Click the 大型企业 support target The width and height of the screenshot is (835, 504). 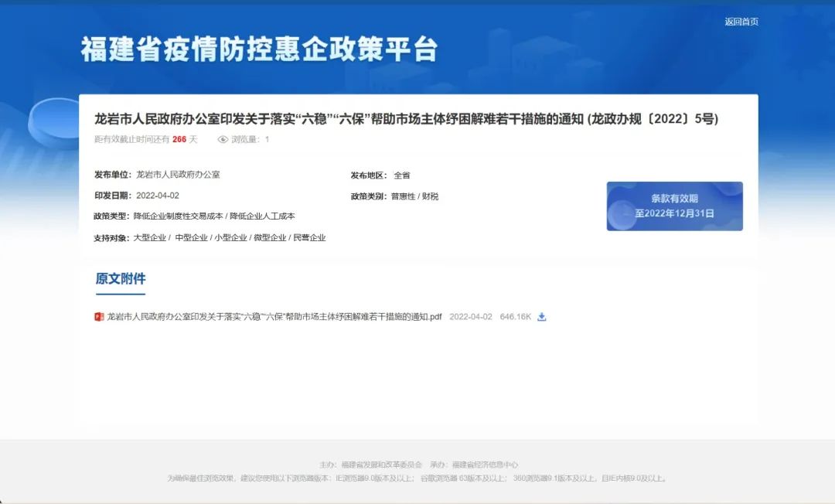tap(149, 238)
